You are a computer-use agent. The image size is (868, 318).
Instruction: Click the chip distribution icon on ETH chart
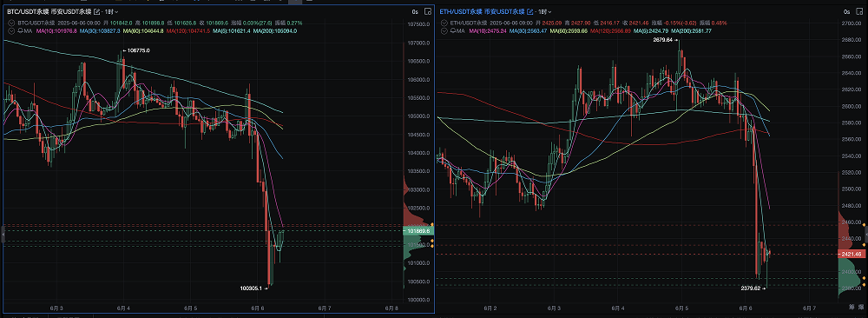coord(852,307)
